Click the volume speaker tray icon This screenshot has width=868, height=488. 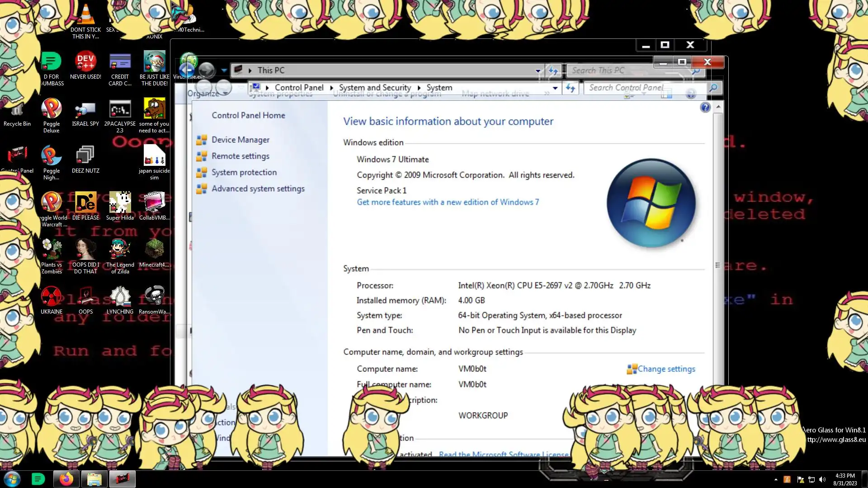(x=822, y=479)
